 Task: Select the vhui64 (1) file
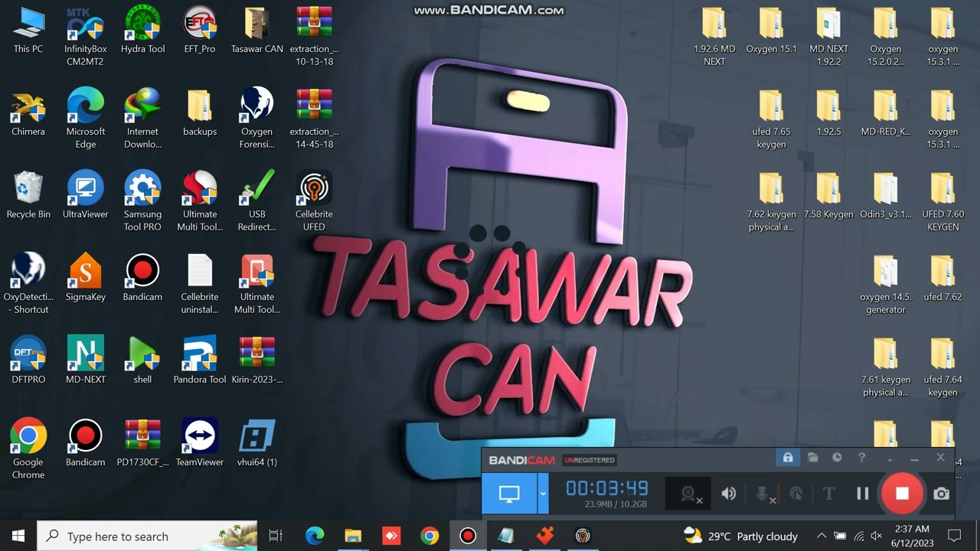(x=257, y=444)
